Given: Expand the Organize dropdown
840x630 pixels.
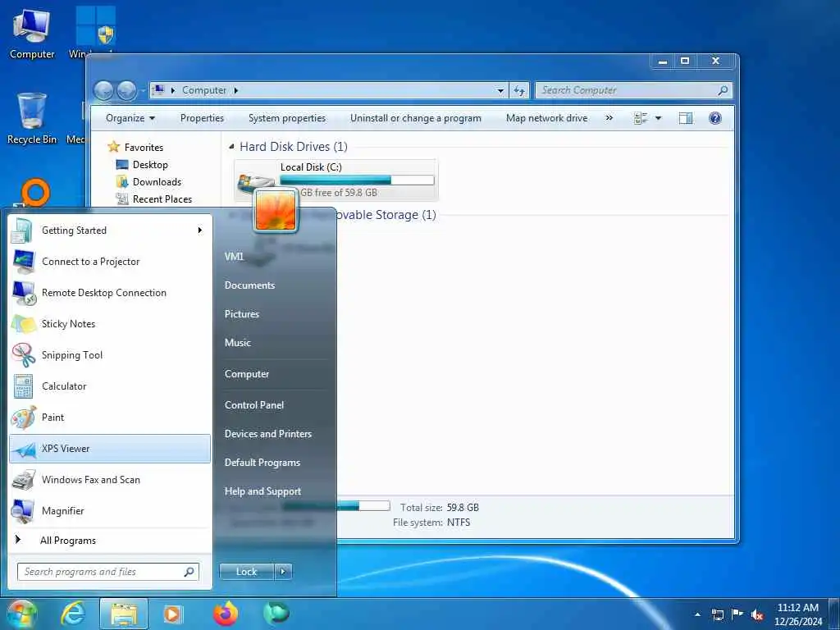Looking at the screenshot, I should point(130,118).
